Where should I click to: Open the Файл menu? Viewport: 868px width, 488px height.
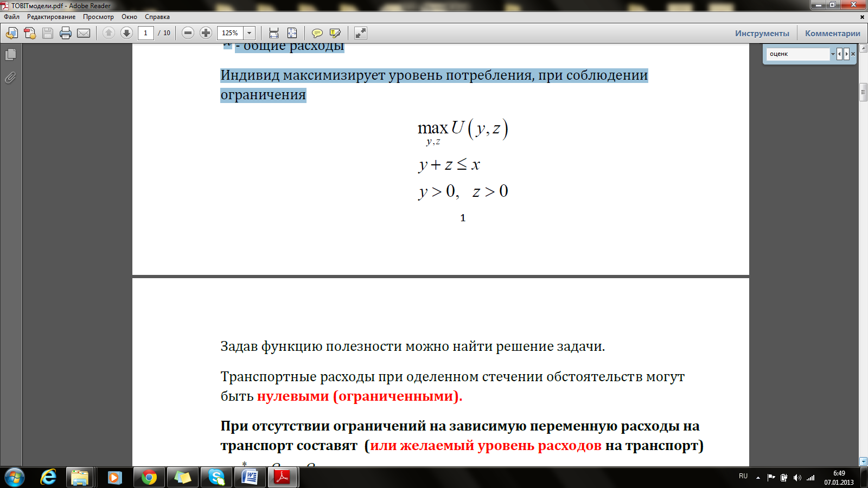(12, 17)
